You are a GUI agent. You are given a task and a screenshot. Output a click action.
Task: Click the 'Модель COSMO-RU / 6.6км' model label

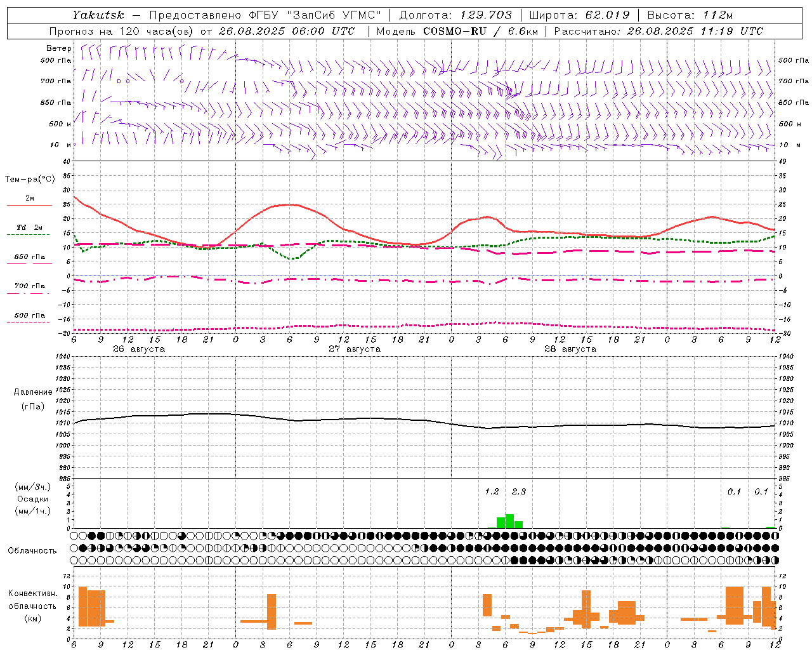pyautogui.click(x=457, y=31)
